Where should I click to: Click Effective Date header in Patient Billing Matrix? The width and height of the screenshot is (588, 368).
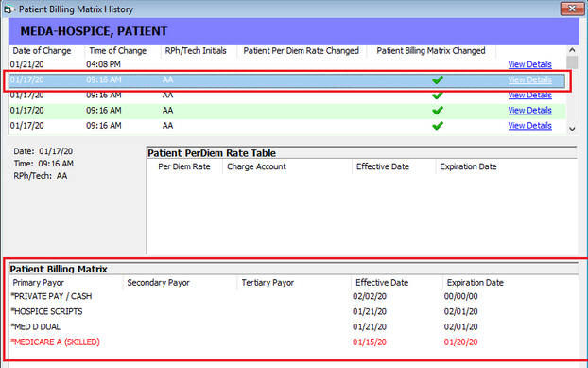[x=382, y=283]
